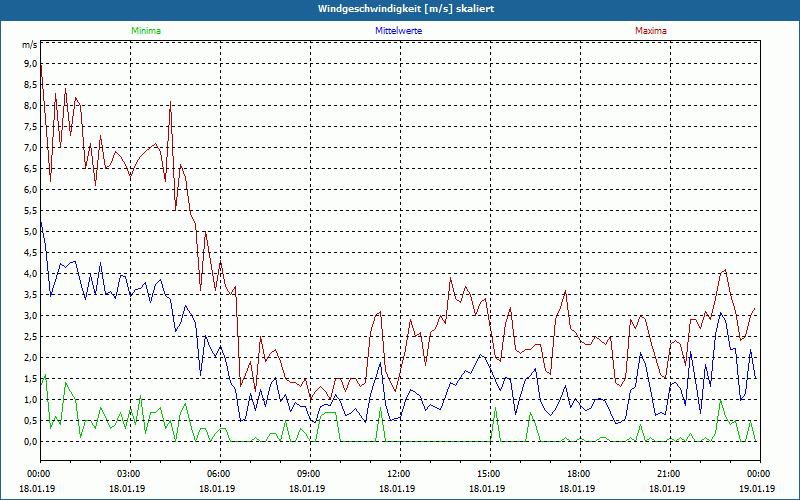Click the '8,0' y-axis value
The height and width of the screenshot is (500, 800).
[x=31, y=106]
